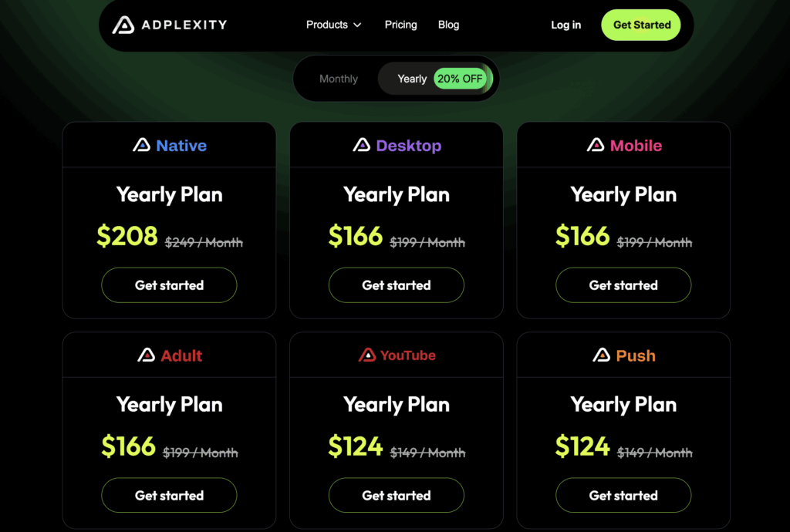Screen dimensions: 790x532
Task: Navigate to the Blog page
Action: [x=448, y=24]
